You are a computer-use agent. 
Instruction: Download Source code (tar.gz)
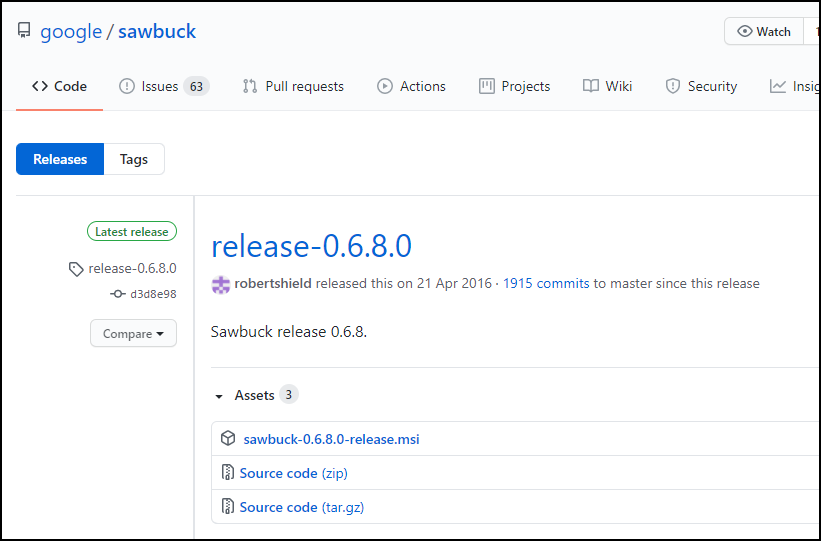coord(302,507)
